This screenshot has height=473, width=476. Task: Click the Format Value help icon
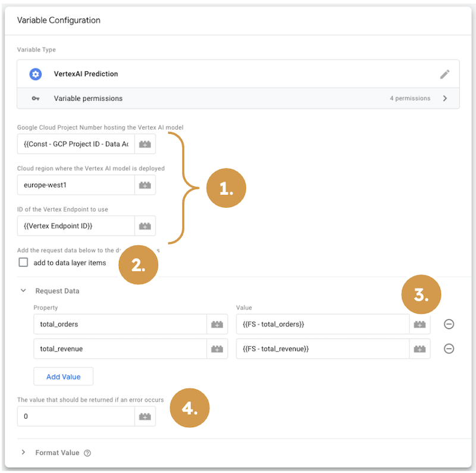[87, 453]
